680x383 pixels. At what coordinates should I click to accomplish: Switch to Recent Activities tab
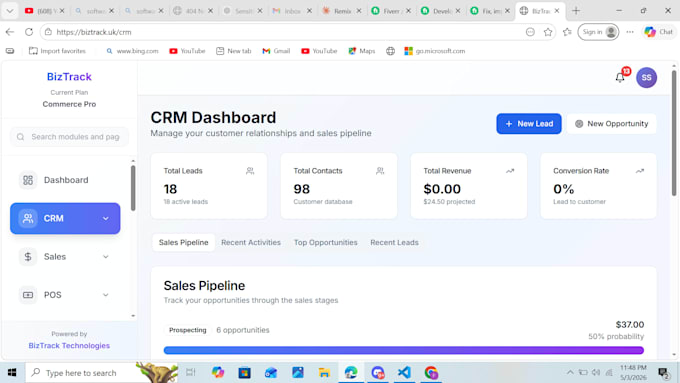click(251, 242)
